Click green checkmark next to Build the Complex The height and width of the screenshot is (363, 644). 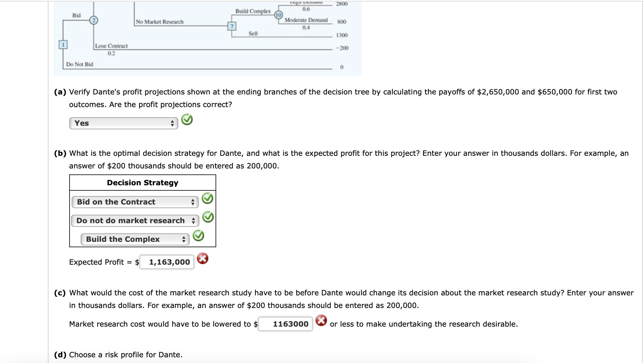coord(198,235)
